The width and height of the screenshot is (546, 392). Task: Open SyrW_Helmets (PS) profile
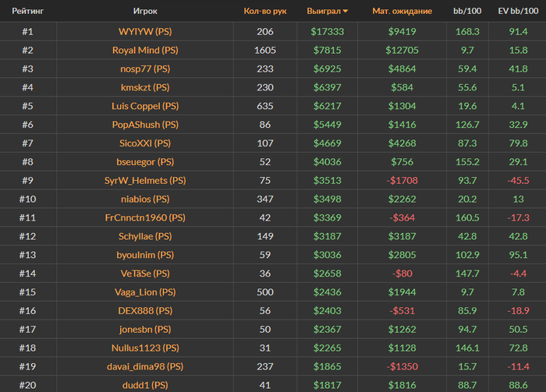point(145,181)
